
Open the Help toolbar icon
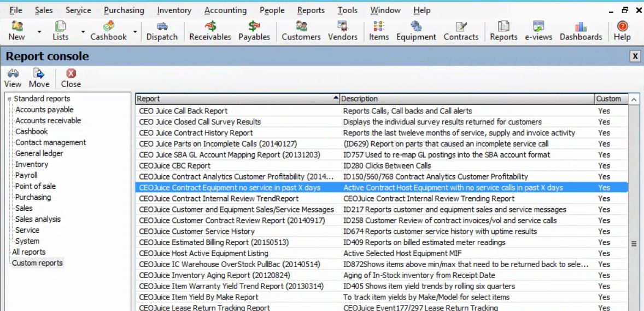coord(622,31)
